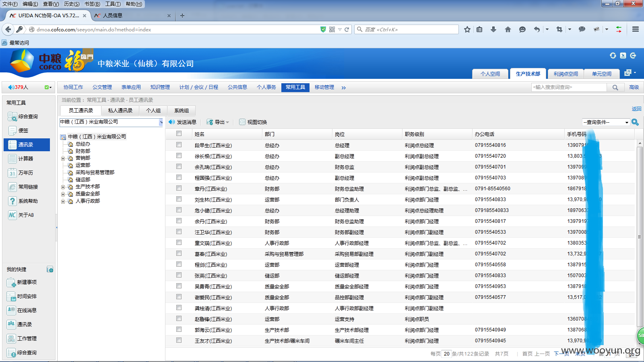
Task: Expand the 人事行政部 tree node
Action: pos(63,202)
